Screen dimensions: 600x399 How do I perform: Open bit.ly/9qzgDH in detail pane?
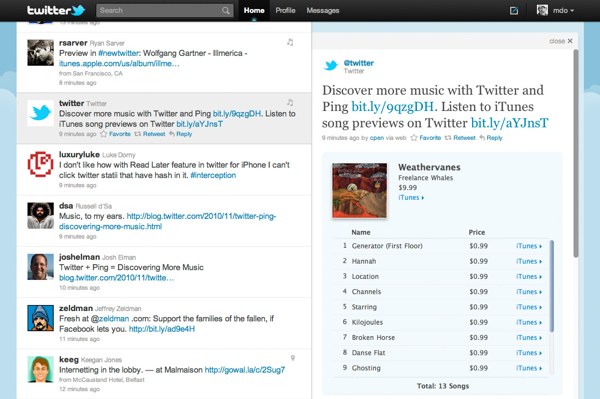pos(393,106)
